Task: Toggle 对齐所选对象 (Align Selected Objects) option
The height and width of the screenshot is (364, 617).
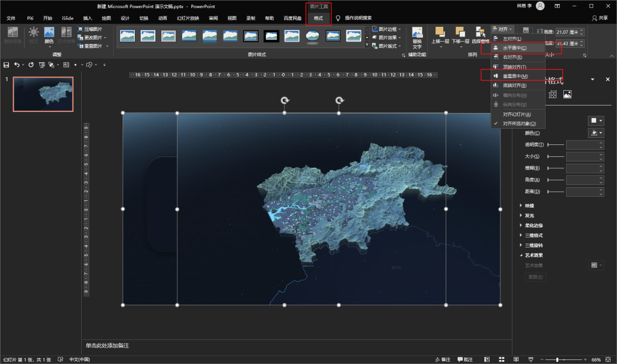Action: pos(519,123)
